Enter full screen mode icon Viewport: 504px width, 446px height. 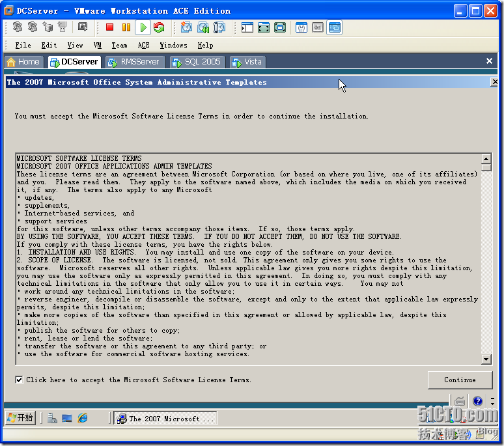[280, 27]
